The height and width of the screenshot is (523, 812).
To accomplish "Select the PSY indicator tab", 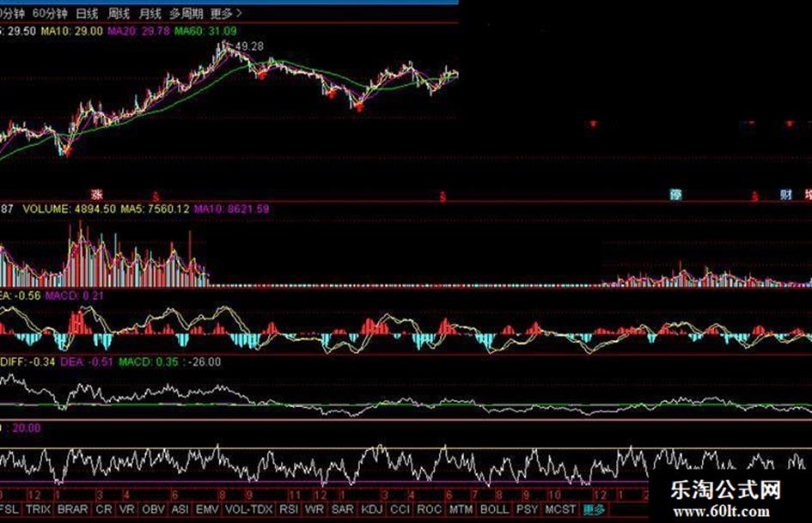I will pos(528,509).
